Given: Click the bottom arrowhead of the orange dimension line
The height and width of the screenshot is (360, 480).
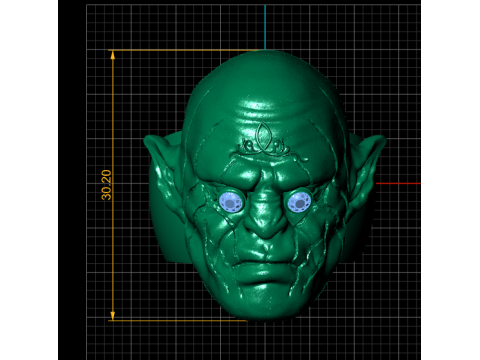Looking at the screenshot, I should pyautogui.click(x=113, y=316).
